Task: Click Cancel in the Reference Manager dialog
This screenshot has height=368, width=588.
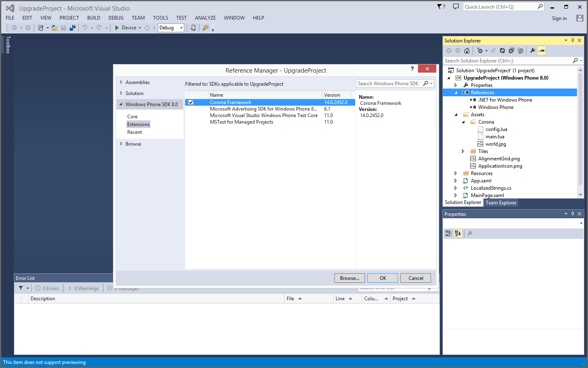Action: click(416, 278)
